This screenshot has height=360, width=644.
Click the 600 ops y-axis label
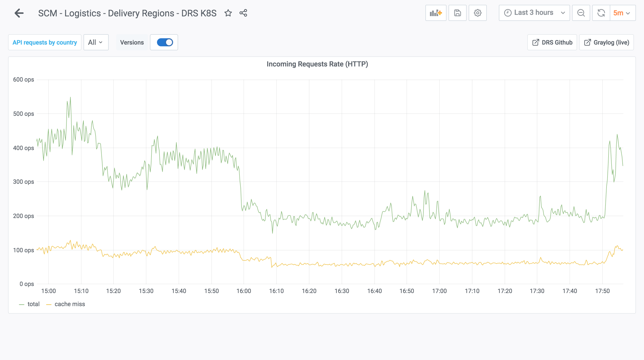23,80
